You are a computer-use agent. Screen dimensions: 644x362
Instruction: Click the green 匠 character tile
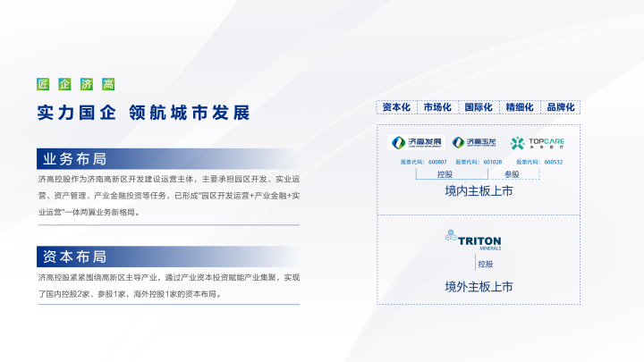43,84
